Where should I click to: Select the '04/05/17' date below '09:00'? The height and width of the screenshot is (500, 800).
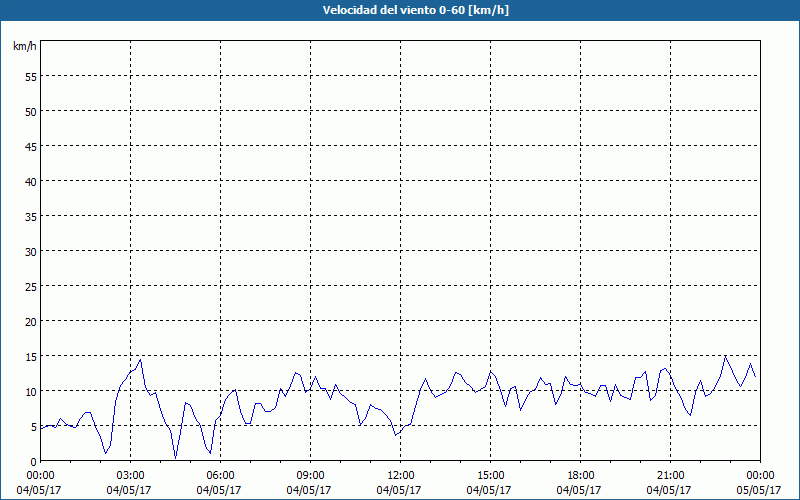(x=309, y=490)
